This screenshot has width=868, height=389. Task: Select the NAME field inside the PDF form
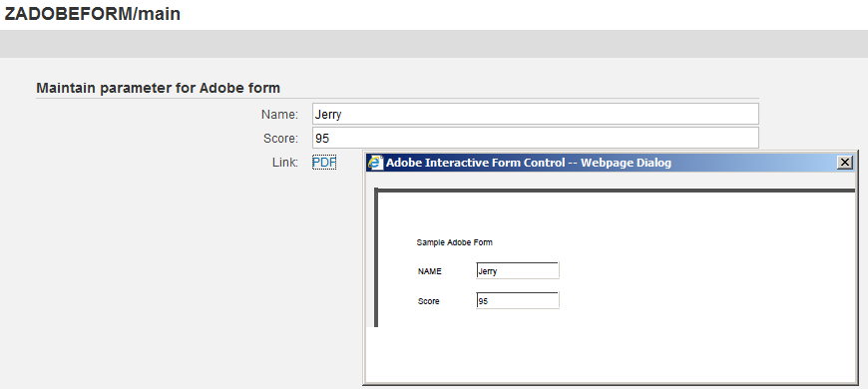[x=518, y=270]
